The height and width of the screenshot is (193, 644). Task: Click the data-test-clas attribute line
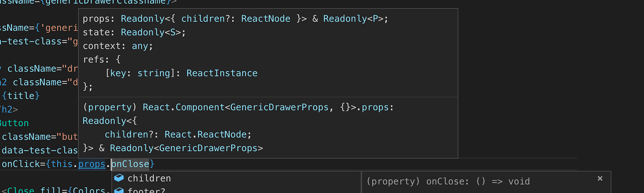point(39,150)
